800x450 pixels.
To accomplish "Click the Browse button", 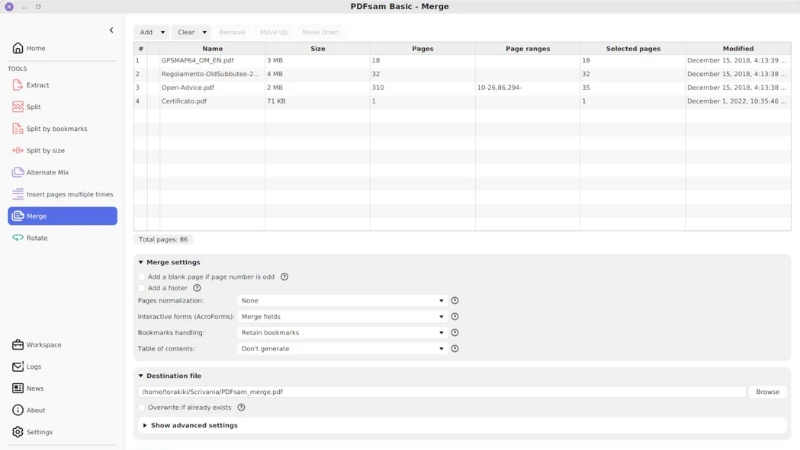I will [x=767, y=392].
